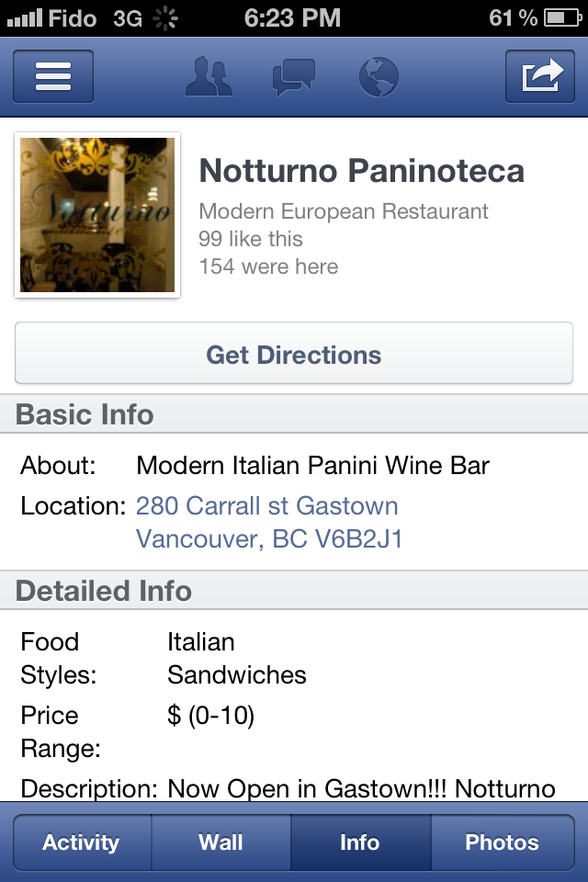The width and height of the screenshot is (588, 882).
Task: Tap the network loading spinner icon
Action: pos(166,17)
